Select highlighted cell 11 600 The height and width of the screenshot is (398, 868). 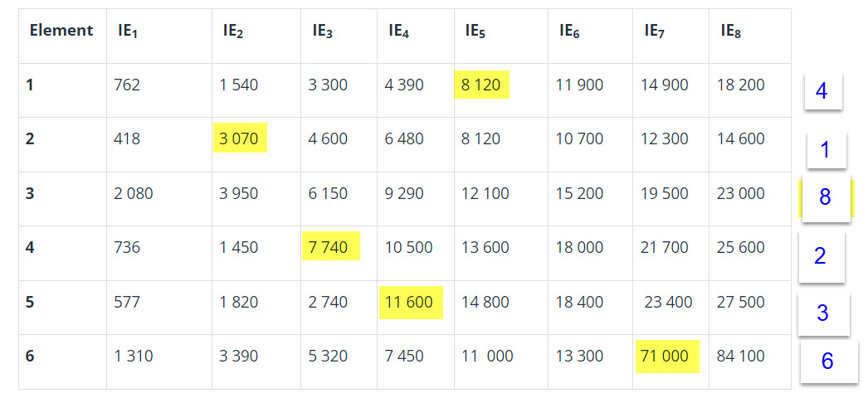[x=411, y=303]
